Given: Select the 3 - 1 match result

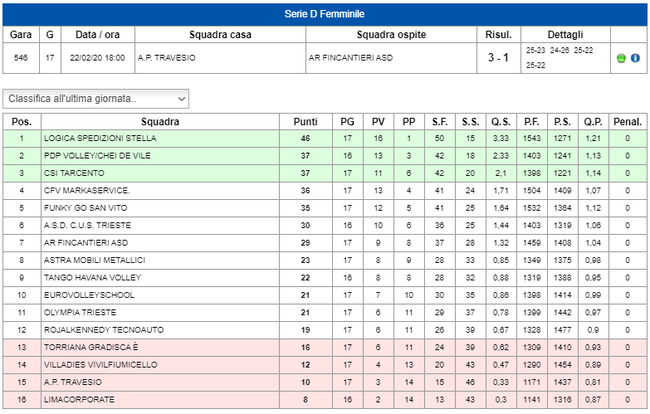Looking at the screenshot, I should pyautogui.click(x=498, y=58).
